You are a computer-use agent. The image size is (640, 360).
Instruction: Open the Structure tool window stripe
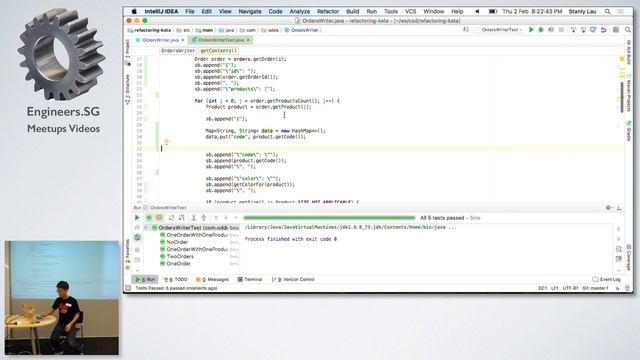click(127, 90)
